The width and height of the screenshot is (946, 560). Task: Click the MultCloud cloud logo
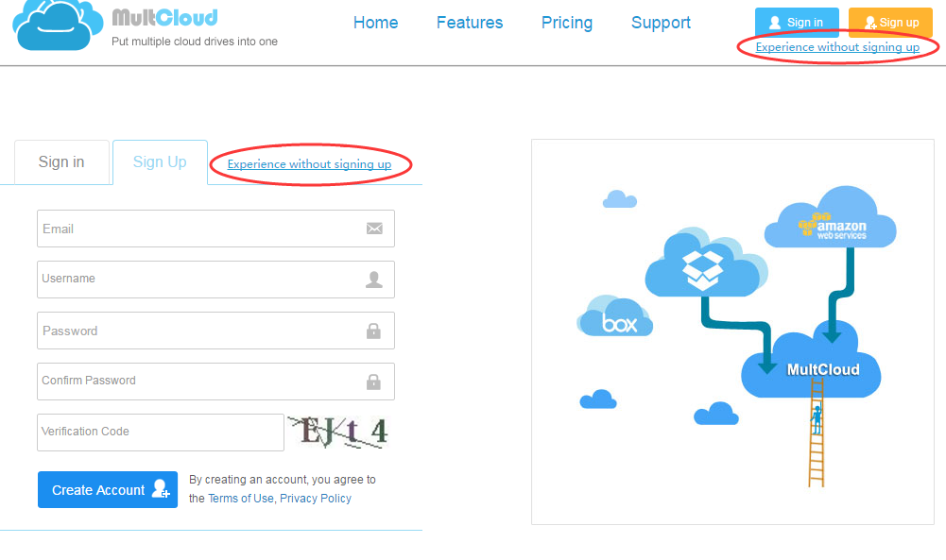click(x=58, y=25)
